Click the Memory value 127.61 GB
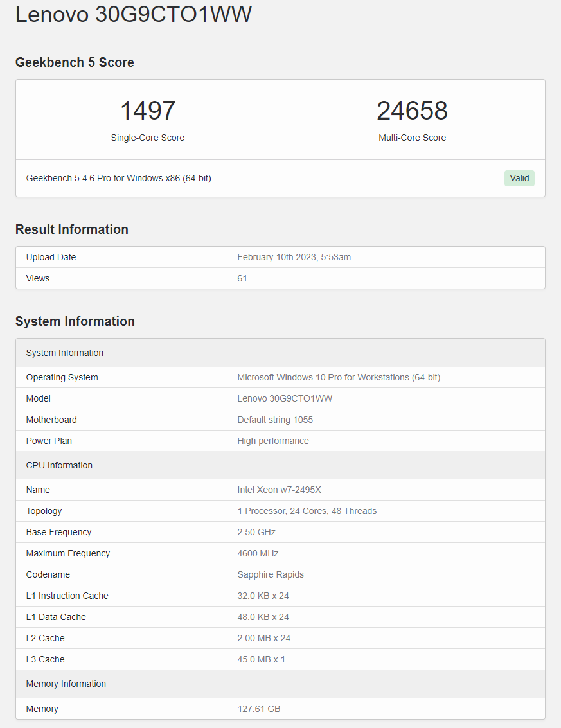561x728 pixels. pos(258,709)
